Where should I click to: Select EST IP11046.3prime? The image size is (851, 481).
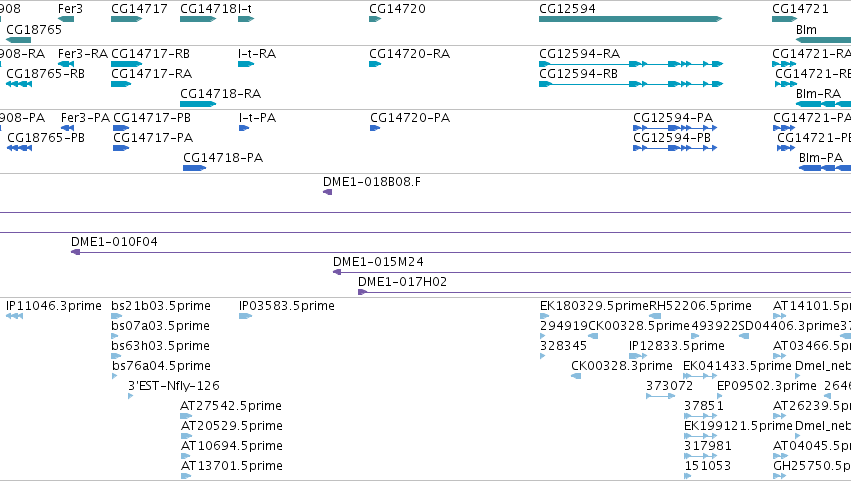coord(15,317)
